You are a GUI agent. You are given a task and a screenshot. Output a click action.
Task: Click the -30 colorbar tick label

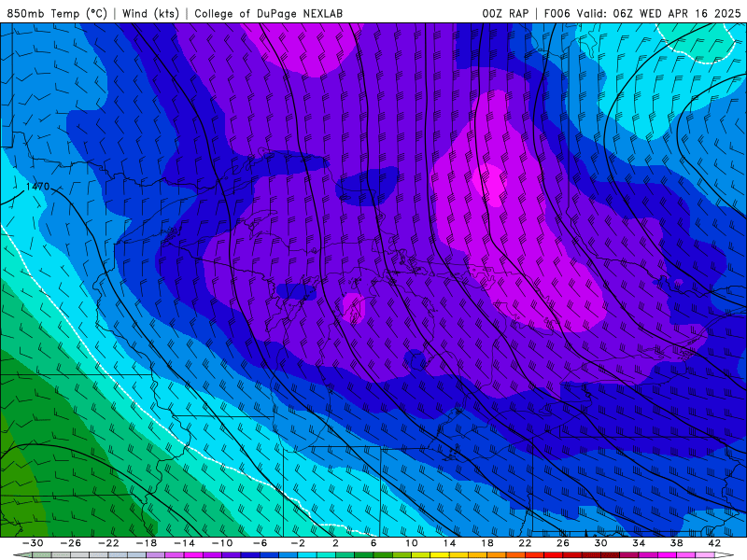(x=33, y=543)
